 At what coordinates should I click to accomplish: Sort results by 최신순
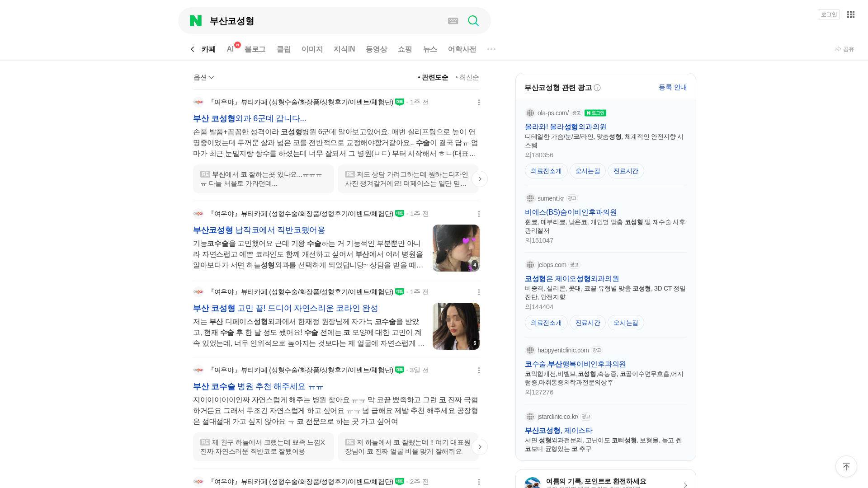467,78
